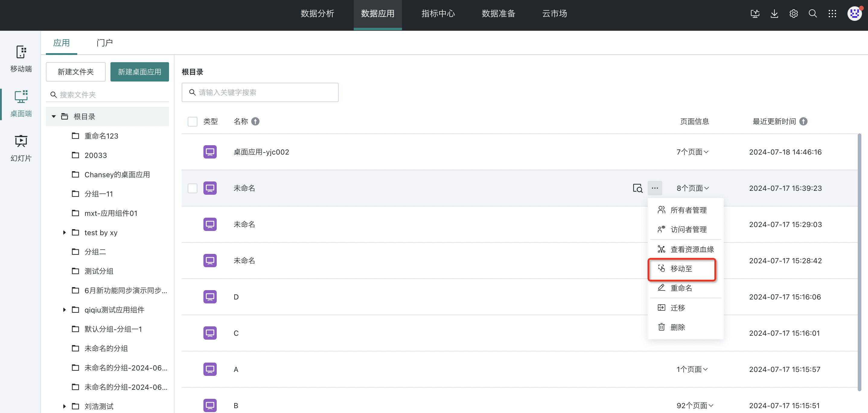
Task: Click the download icon in top bar
Action: pyautogui.click(x=774, y=14)
